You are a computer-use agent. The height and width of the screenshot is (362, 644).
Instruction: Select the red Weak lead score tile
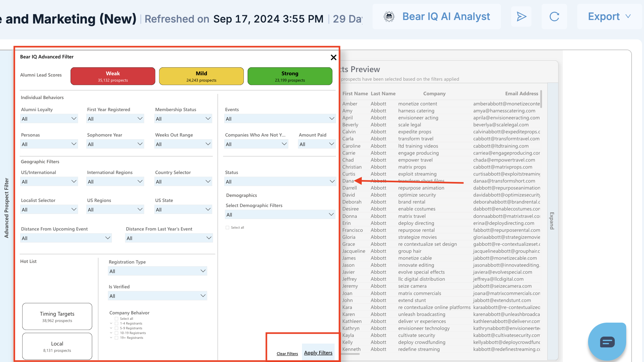pos(113,76)
